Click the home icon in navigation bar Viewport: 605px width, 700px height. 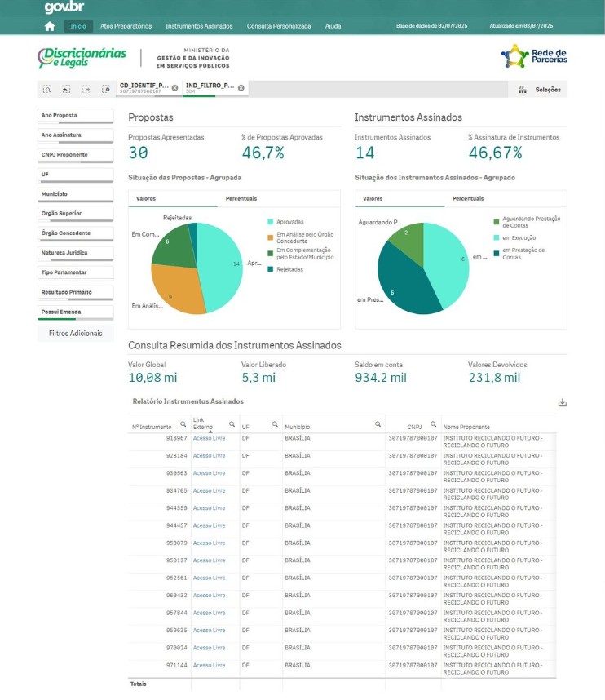point(49,26)
